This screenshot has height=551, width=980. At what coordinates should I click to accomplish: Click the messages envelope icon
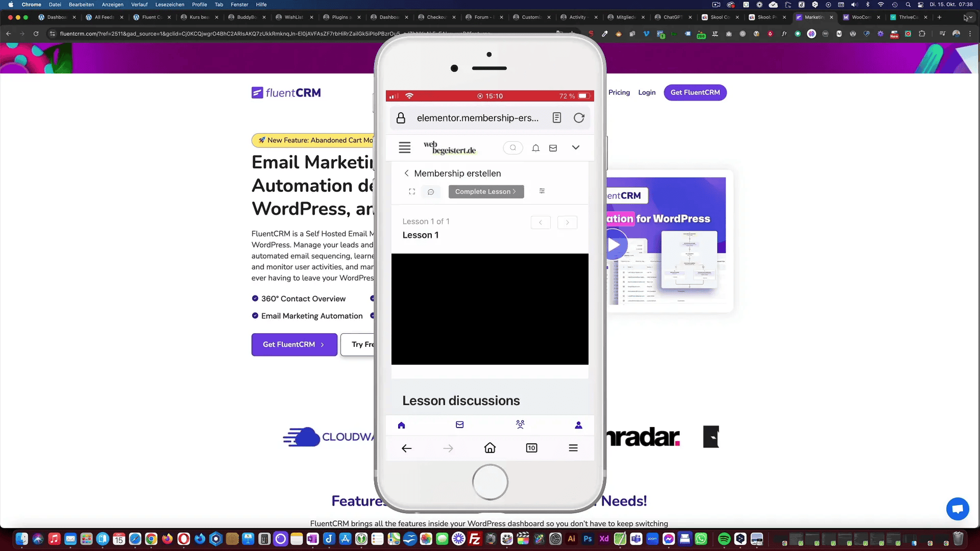tap(460, 424)
